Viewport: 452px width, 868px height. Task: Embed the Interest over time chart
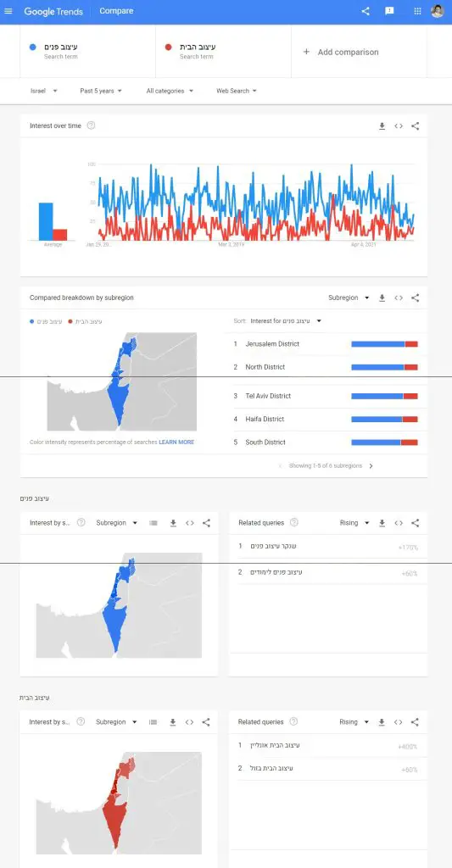(399, 126)
